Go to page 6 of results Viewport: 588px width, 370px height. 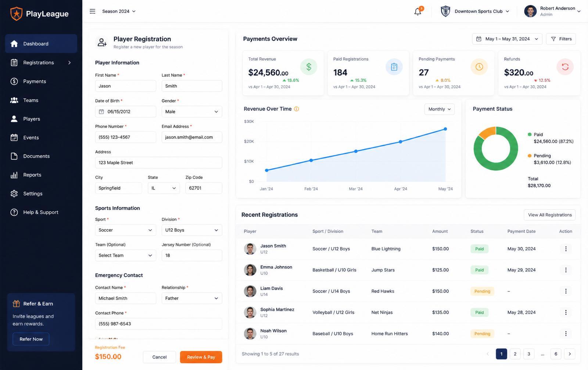pos(556,354)
